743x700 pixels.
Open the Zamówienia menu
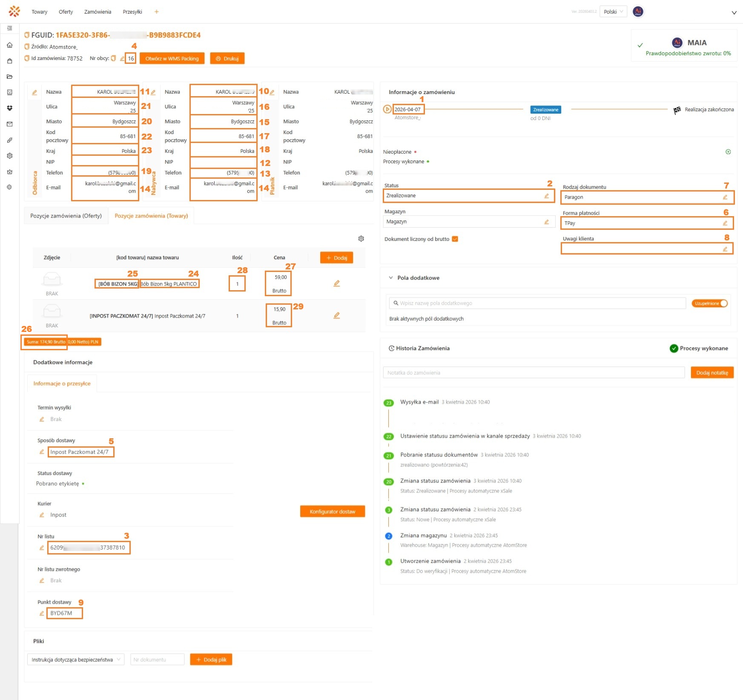point(98,12)
